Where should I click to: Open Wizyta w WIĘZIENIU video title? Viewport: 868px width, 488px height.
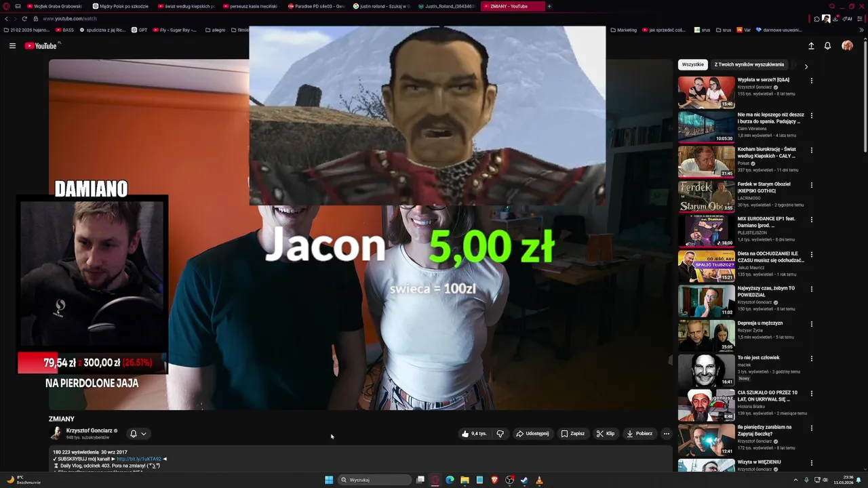point(759,462)
